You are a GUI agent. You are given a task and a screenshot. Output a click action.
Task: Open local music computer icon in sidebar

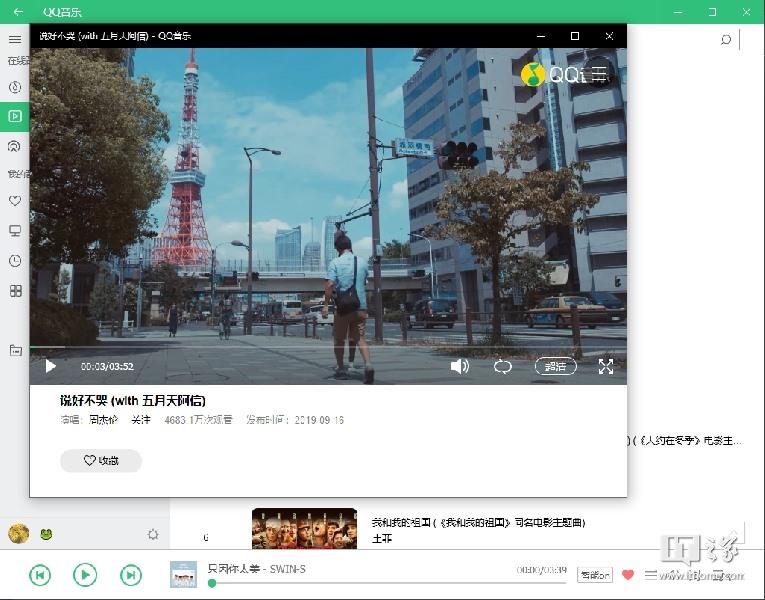pyautogui.click(x=15, y=231)
